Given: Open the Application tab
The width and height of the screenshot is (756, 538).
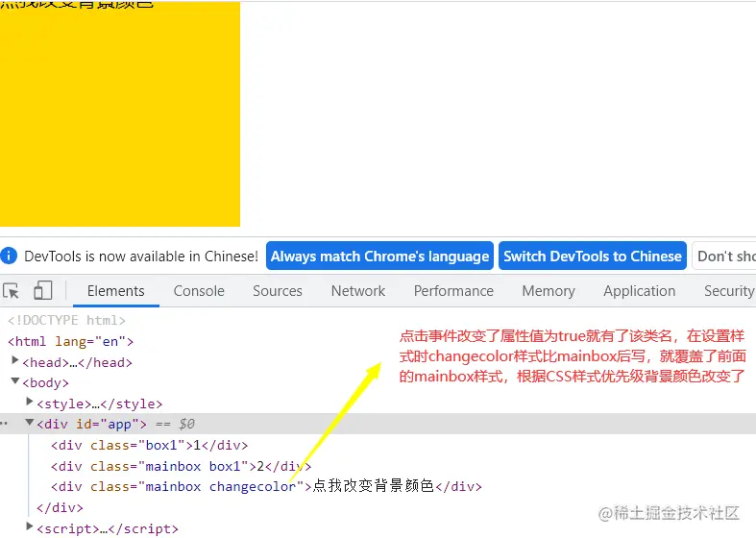Looking at the screenshot, I should click(x=640, y=291).
